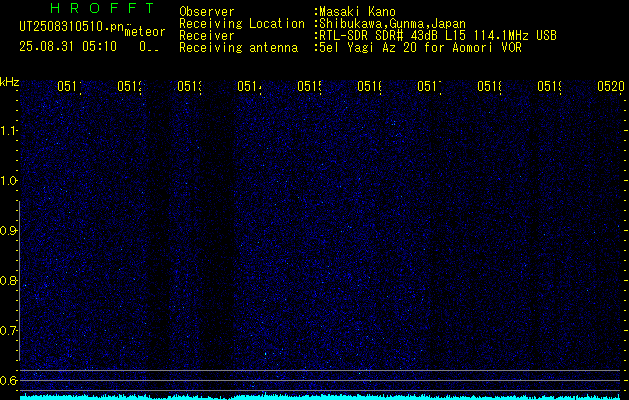The image size is (629, 400).
Task: Click the 0518 time marker
Action: coord(489,86)
